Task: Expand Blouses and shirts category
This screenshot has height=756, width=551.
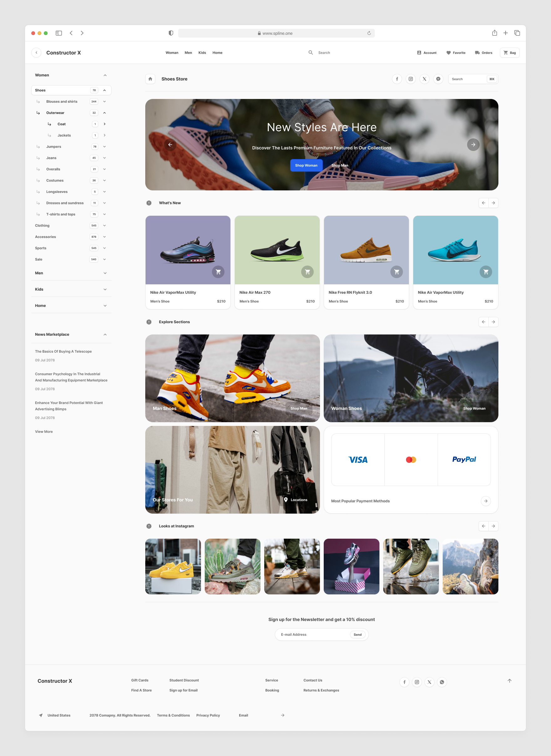Action: [104, 102]
